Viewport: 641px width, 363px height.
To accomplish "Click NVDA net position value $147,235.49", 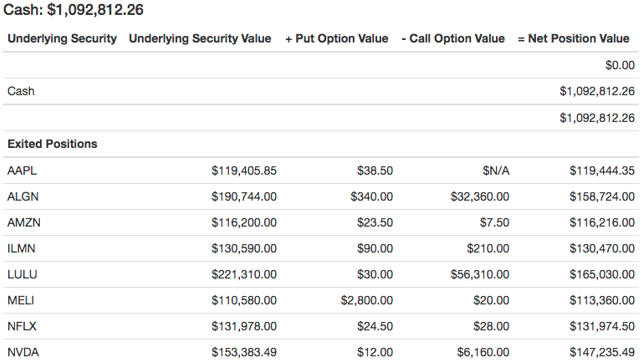I will click(602, 352).
